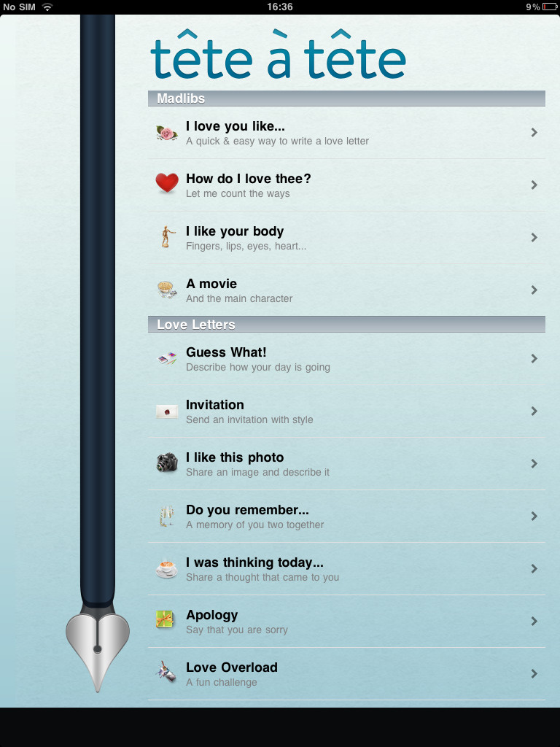This screenshot has width=560, height=747.
Task: Open the chevron for How do I love thee?
Action: click(x=534, y=185)
